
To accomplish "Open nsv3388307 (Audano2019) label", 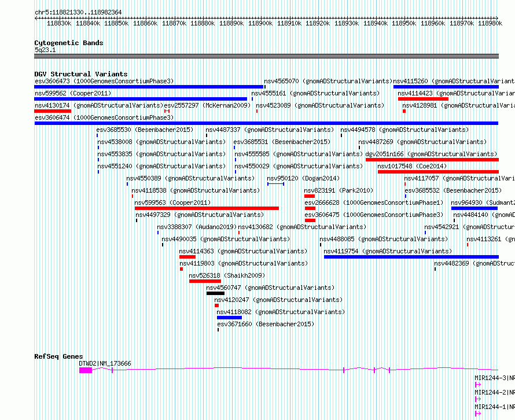I will [x=197, y=227].
